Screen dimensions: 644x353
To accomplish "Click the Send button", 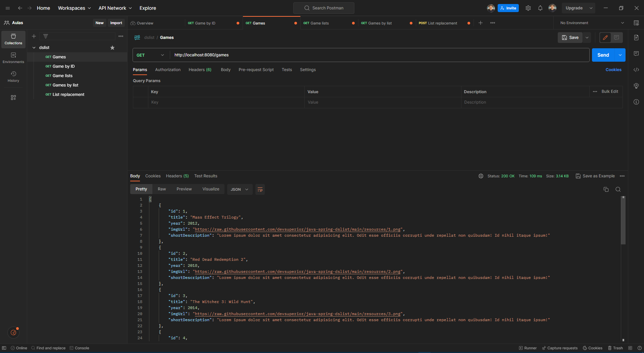I will click(x=603, y=55).
